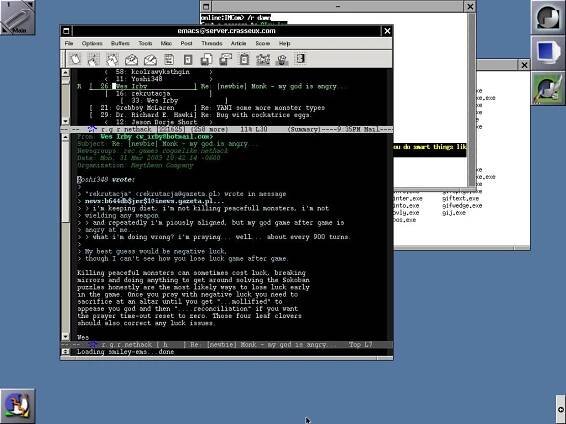The height and width of the screenshot is (424, 566).
Task: Click the article buffer modeline at bottom
Action: (227, 345)
